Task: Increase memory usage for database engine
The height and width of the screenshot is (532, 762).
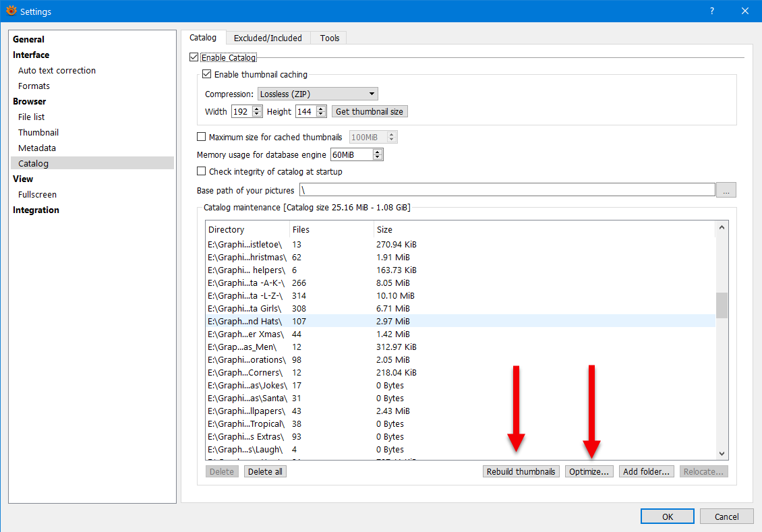Action: pos(378,152)
